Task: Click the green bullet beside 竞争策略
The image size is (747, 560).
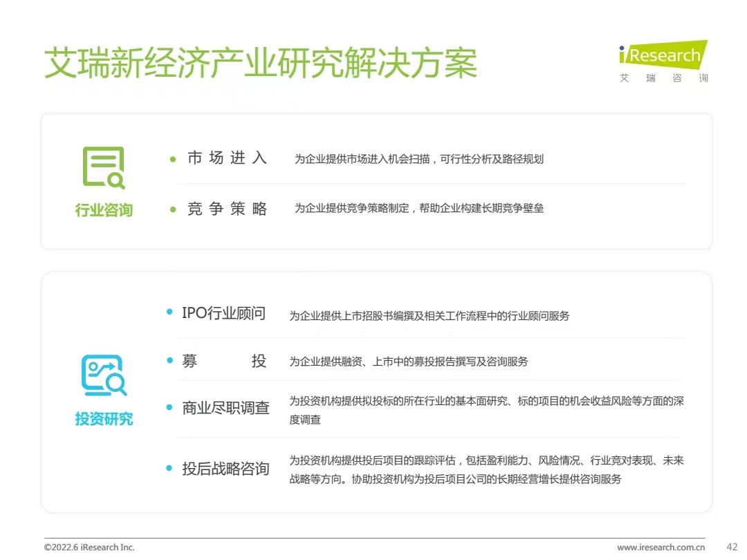Action: 172,209
